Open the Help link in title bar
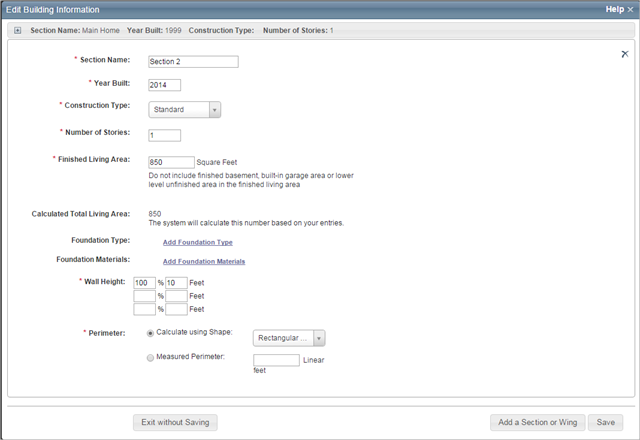The width and height of the screenshot is (640, 440). click(x=614, y=9)
